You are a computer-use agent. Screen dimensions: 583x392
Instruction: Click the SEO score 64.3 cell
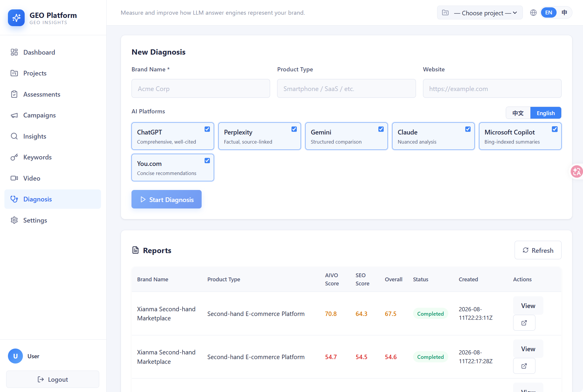coord(361,314)
